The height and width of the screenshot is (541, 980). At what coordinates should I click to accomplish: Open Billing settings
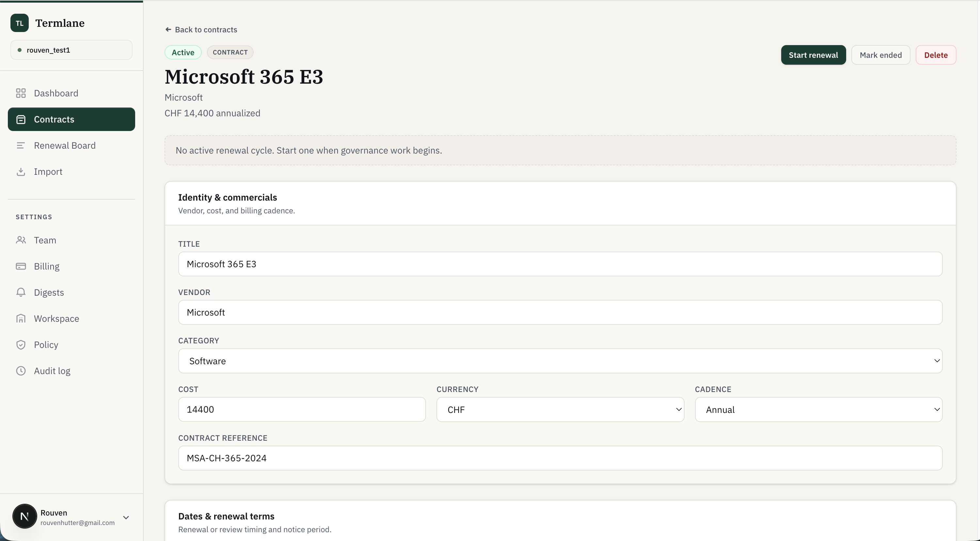(71, 266)
